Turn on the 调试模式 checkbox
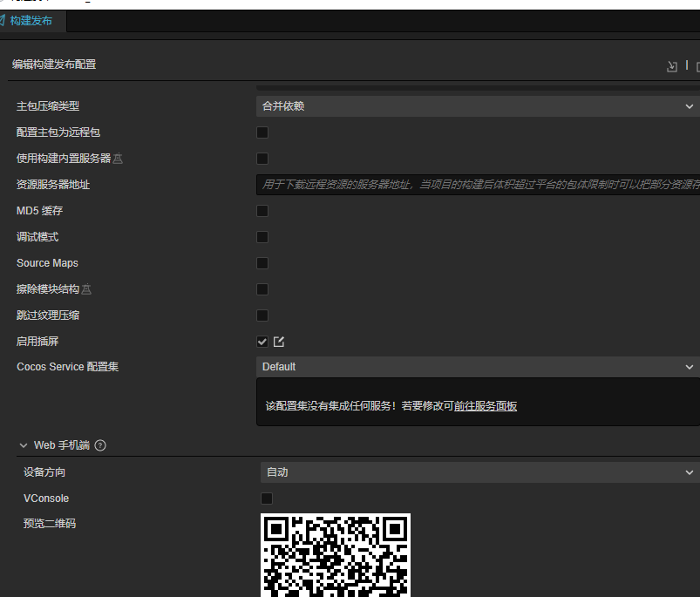 click(x=262, y=237)
